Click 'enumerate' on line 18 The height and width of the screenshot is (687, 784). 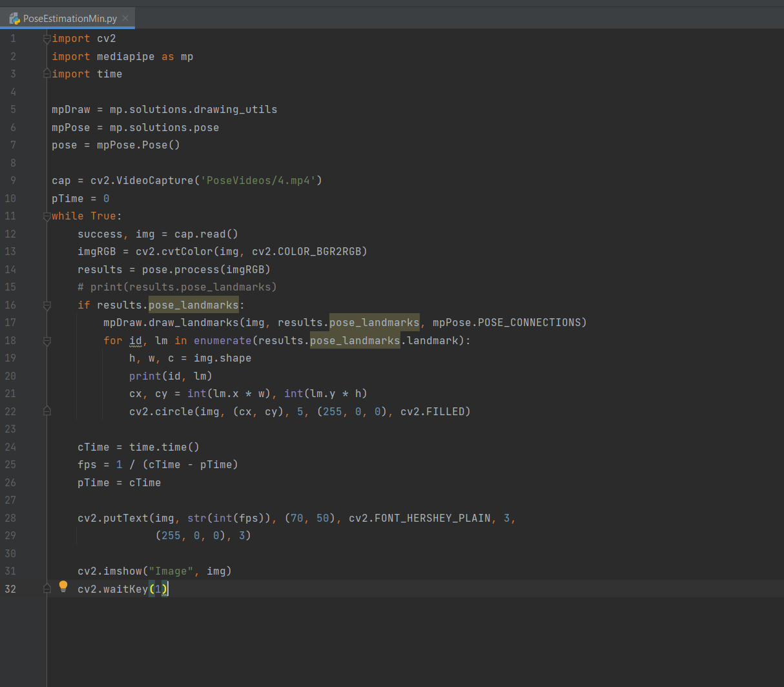click(x=223, y=340)
